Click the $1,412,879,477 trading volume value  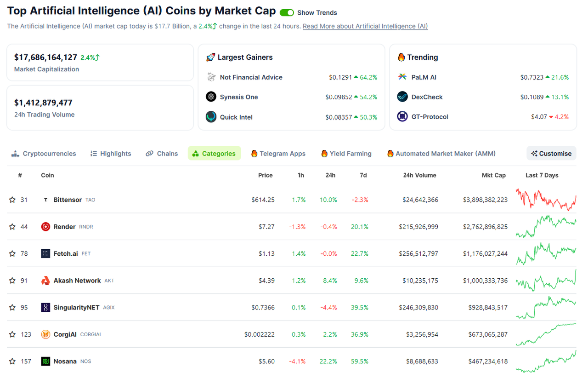(x=43, y=103)
